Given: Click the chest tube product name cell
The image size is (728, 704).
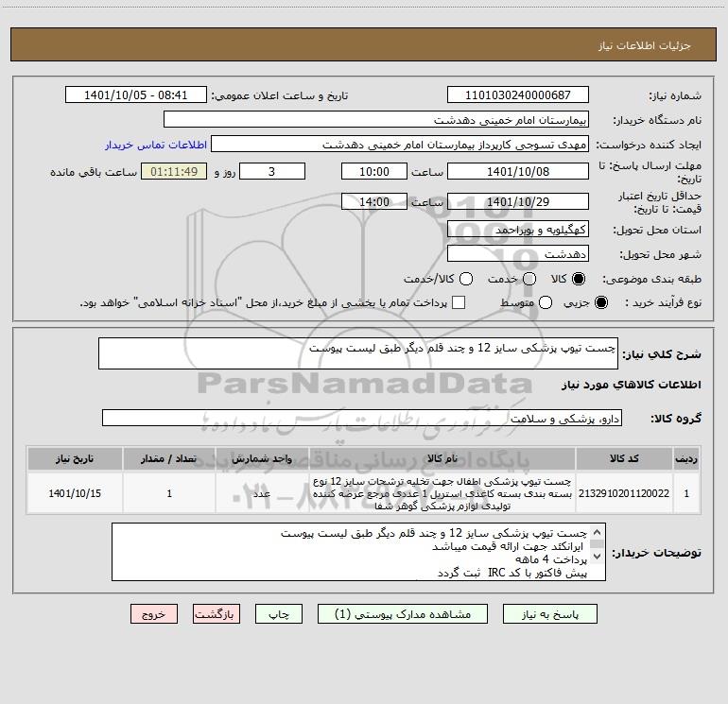Looking at the screenshot, I should pos(442,493).
